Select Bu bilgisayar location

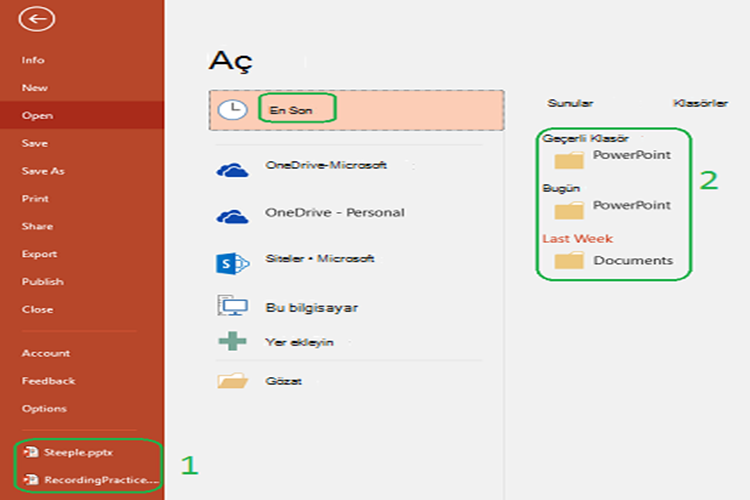(312, 307)
